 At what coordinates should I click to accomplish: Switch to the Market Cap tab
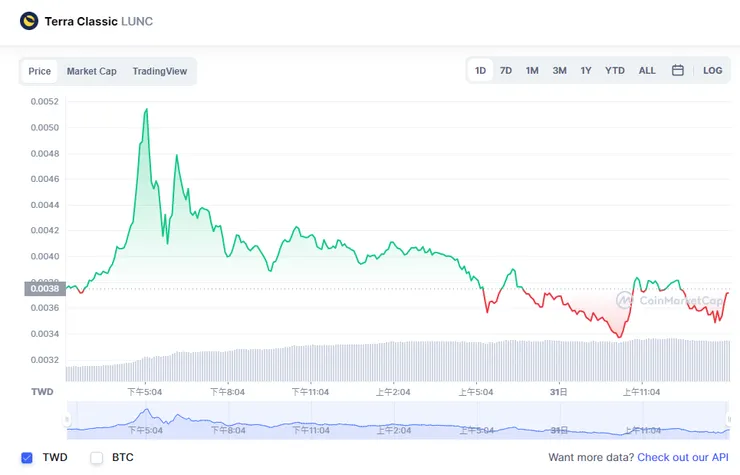[92, 72]
